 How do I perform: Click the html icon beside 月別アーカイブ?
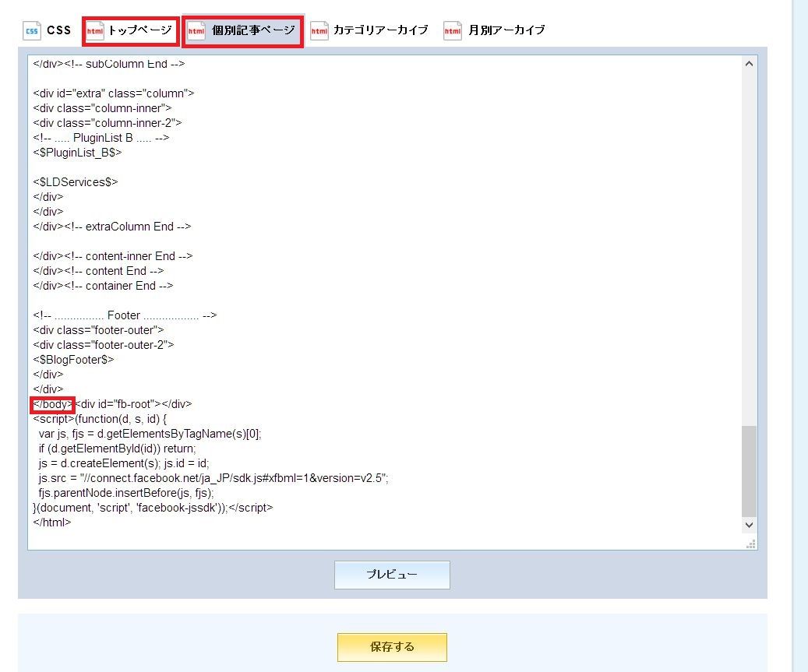[453, 30]
